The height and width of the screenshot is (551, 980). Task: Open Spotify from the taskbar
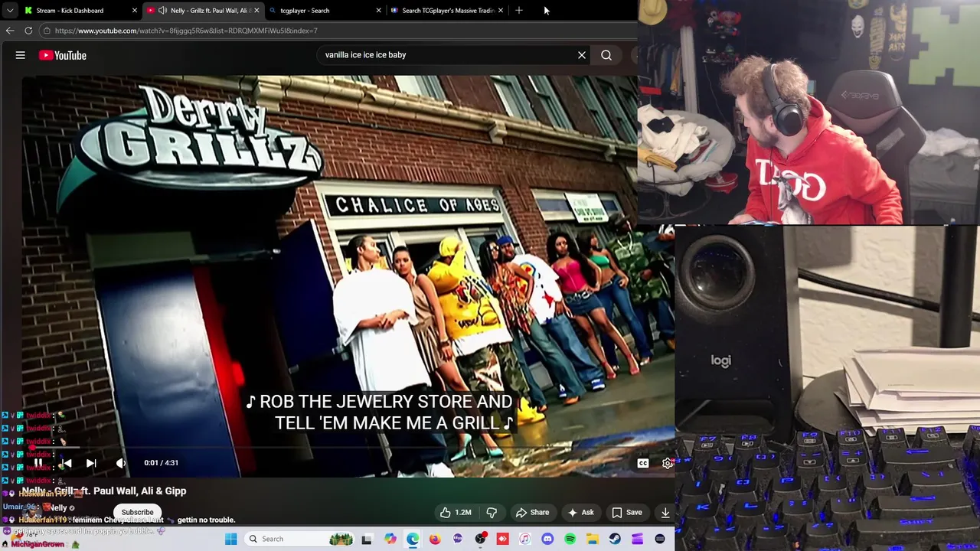coord(570,539)
